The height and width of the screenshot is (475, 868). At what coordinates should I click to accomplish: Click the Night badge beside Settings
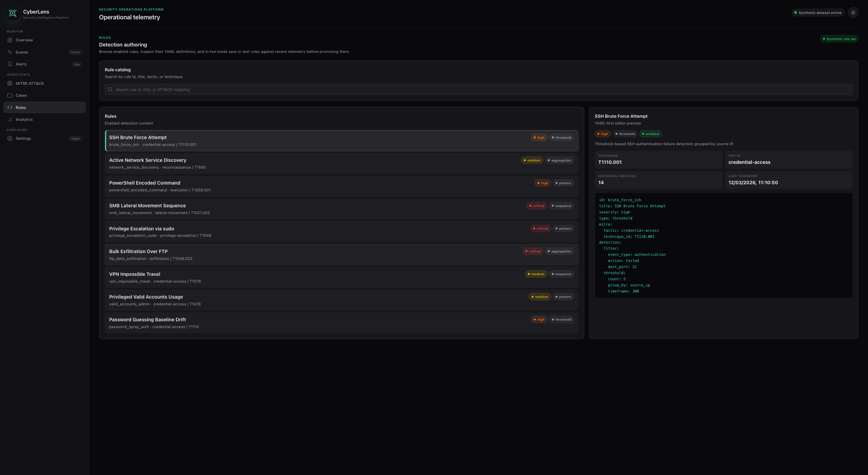coord(75,139)
